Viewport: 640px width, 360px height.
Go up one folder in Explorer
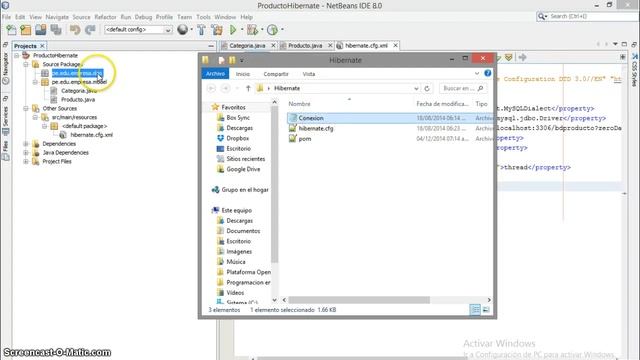248,88
